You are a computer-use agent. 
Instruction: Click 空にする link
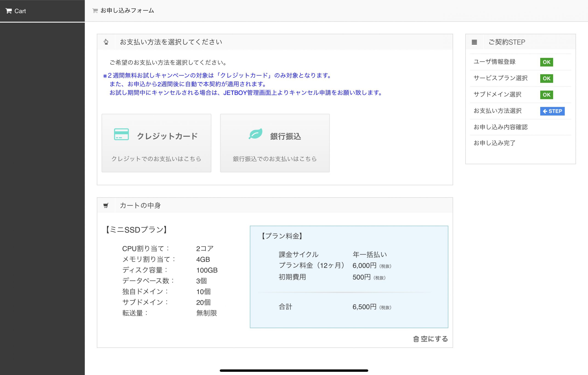point(434,339)
